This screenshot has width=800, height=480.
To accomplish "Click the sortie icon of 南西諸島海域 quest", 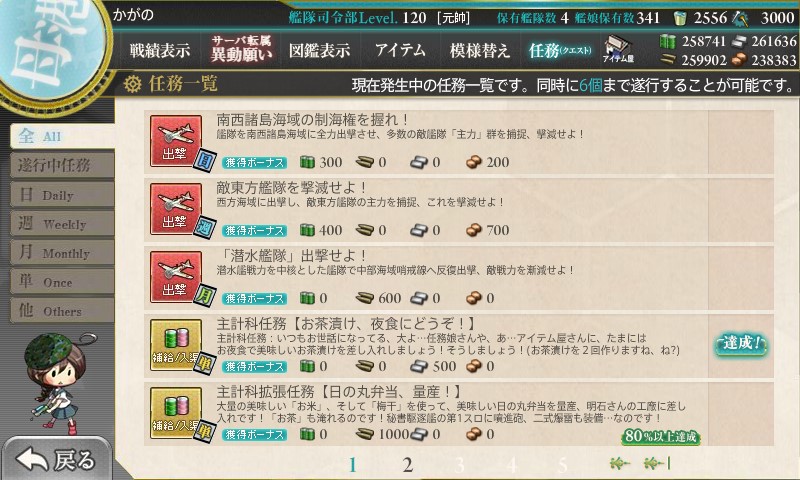I will (176, 141).
